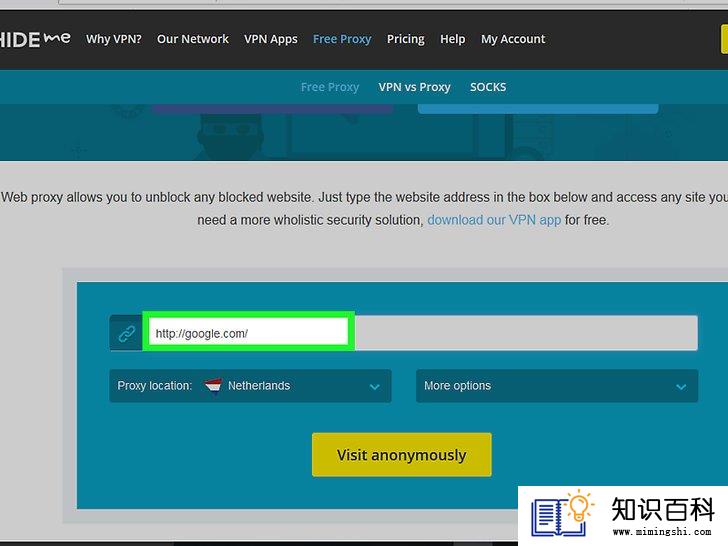Switch to VPN vs Proxy sub-tab
This screenshot has height=546, width=728.
[x=415, y=87]
